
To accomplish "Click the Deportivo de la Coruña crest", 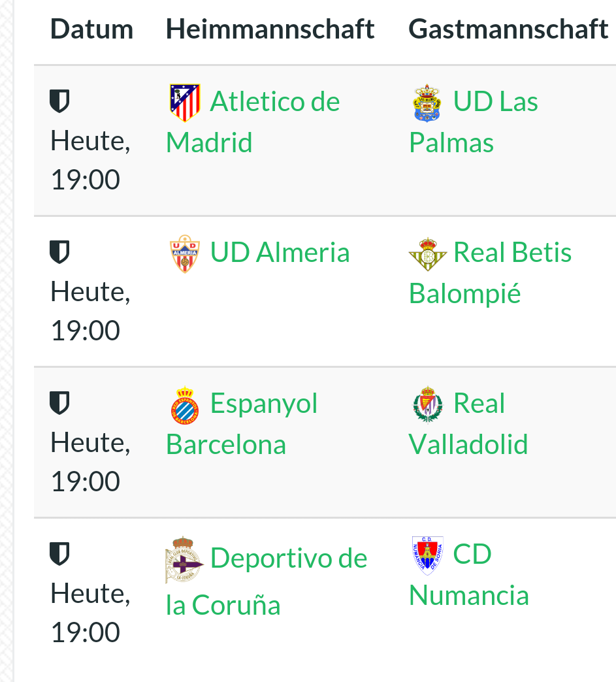I will point(185,560).
